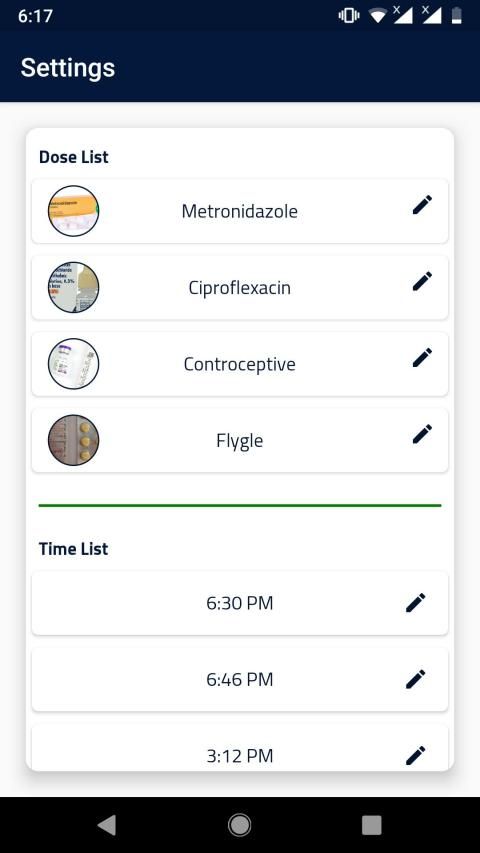Choose the 6:46 PM time card
This screenshot has height=853, width=480.
[x=240, y=679]
